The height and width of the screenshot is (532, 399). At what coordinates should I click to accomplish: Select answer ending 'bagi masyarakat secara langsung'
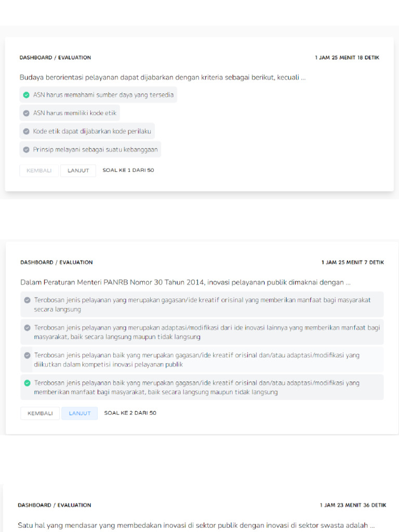pos(202,304)
